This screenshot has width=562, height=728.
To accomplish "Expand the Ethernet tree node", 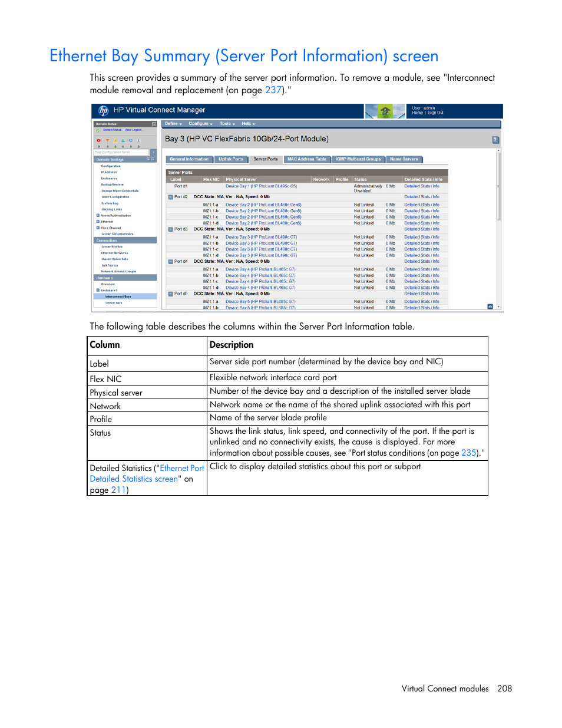I will [x=98, y=222].
